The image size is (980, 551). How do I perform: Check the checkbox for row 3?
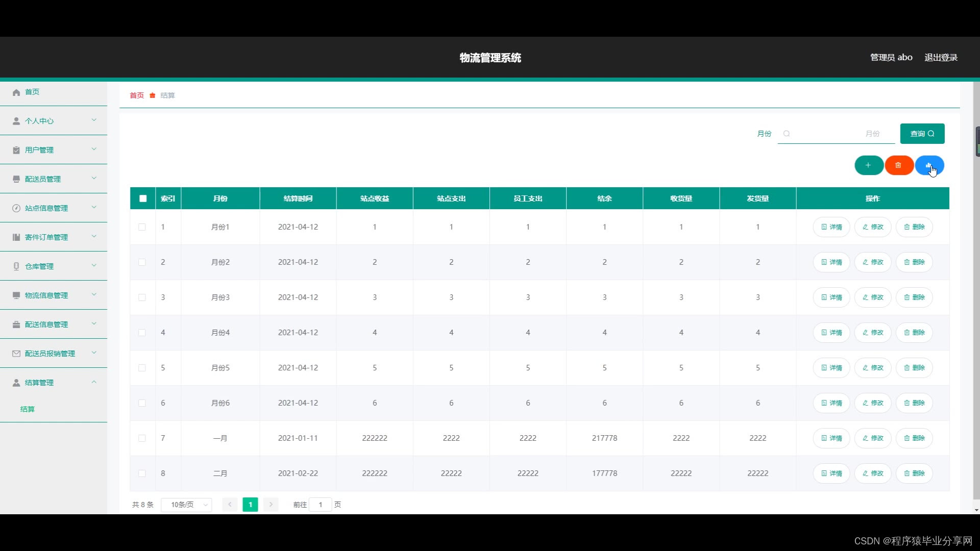pos(142,297)
